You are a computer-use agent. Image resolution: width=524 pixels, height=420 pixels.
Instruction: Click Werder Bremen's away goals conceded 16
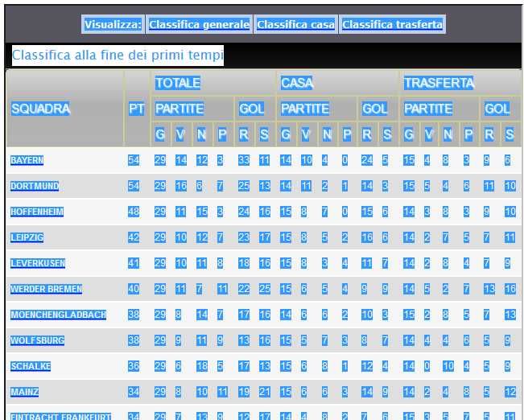click(x=510, y=289)
